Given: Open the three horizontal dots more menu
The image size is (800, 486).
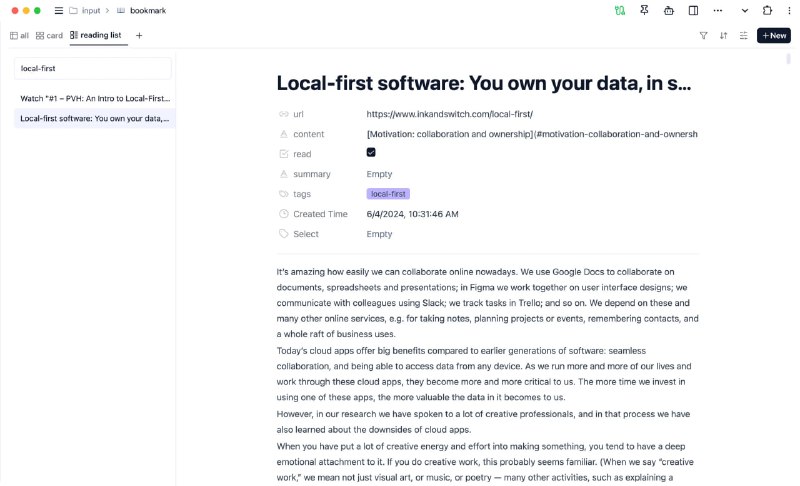Looking at the screenshot, I should [718, 10].
